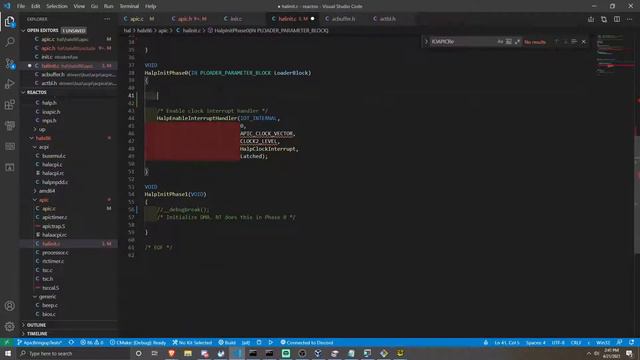Click errors and warnings count in status bar
640x360 pixels.
(92, 342)
